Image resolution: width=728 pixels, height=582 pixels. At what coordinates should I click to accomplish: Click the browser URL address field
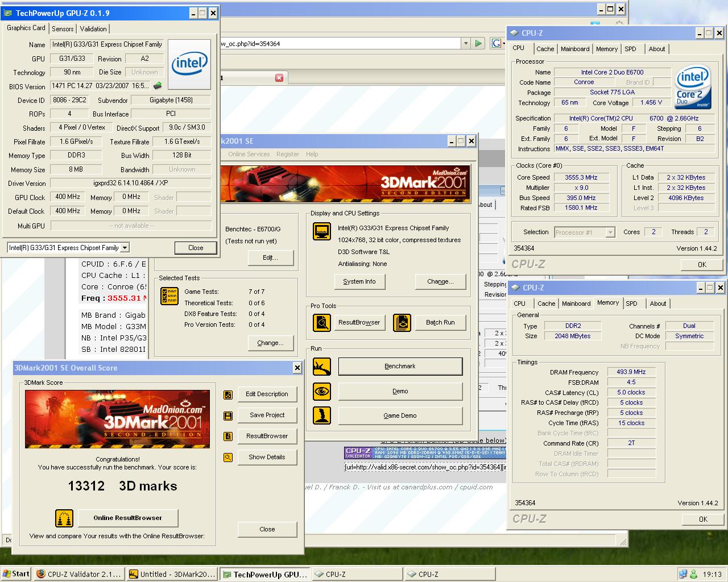(340, 43)
